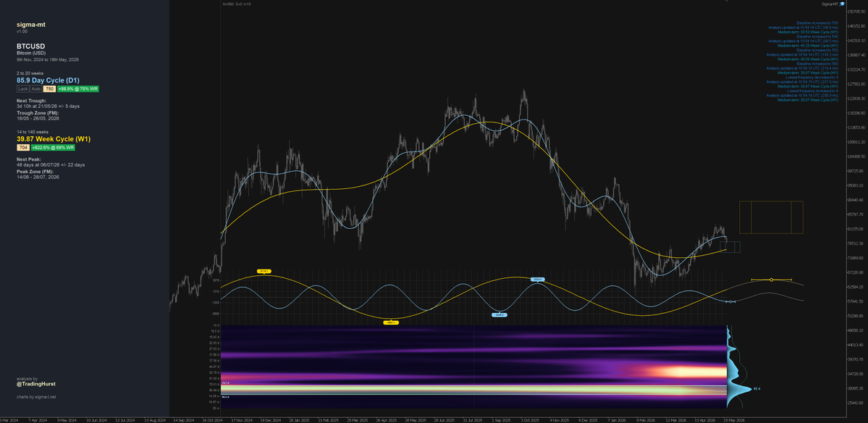Click 'Next Peak:' label
This screenshot has width=868, height=423.
click(29, 159)
